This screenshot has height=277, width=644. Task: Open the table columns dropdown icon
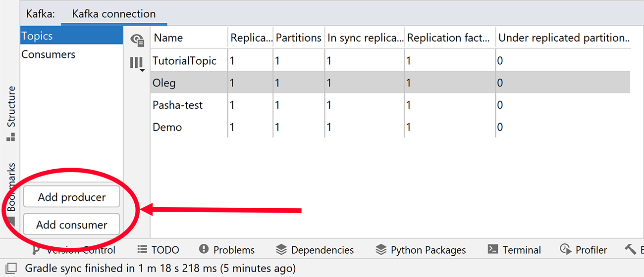pos(137,64)
